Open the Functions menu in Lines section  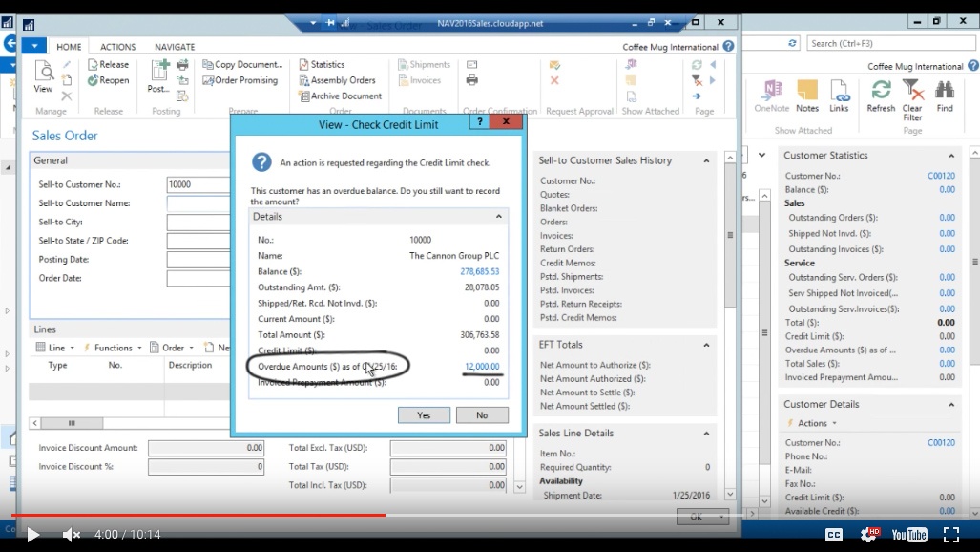click(x=113, y=348)
